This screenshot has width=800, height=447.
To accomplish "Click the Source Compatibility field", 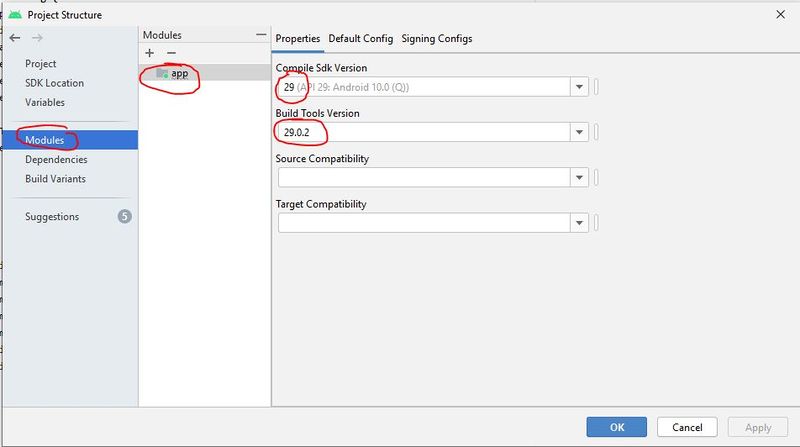I will click(x=424, y=178).
